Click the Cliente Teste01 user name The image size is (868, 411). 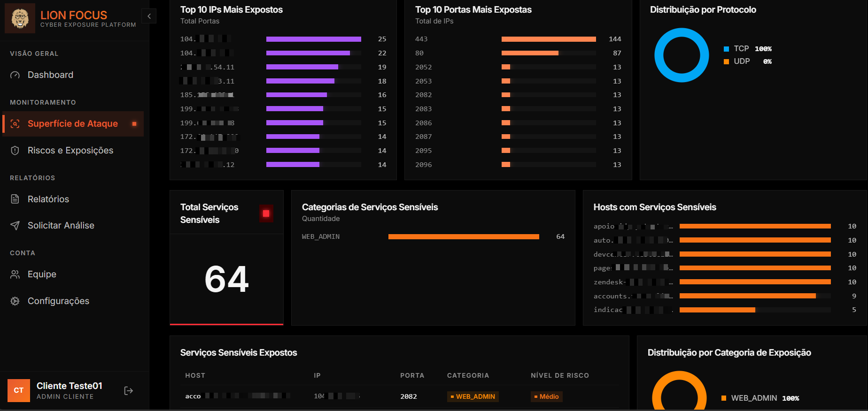coord(70,386)
